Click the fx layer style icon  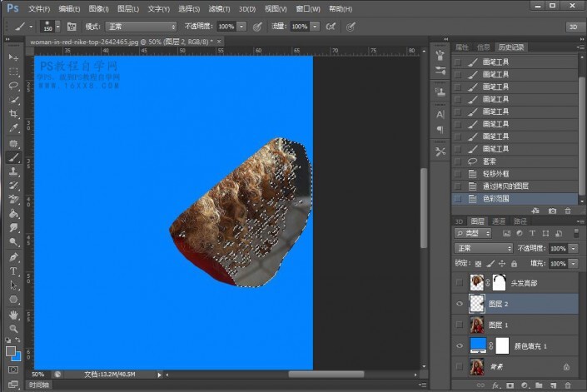495,385
